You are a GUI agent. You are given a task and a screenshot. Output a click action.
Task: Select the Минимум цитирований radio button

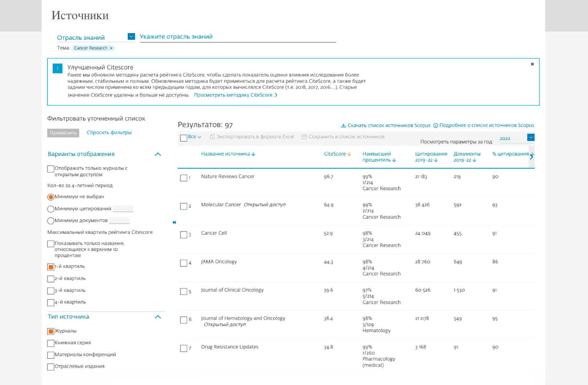pyautogui.click(x=50, y=209)
